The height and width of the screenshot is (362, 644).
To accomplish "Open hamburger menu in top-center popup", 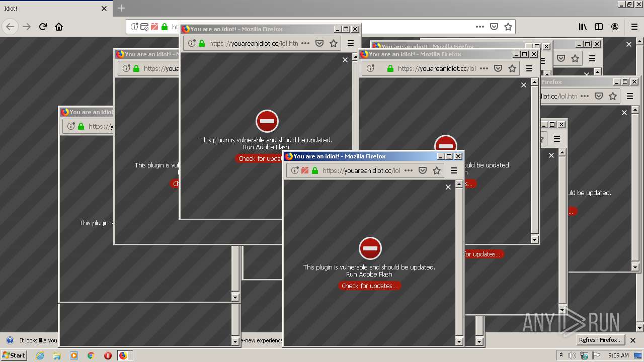I will coord(351,43).
